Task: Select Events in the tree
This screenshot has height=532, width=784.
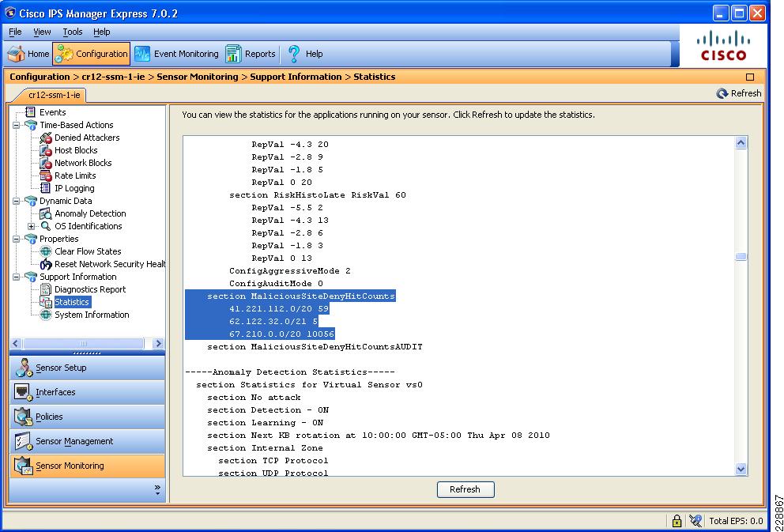Action: pos(52,112)
